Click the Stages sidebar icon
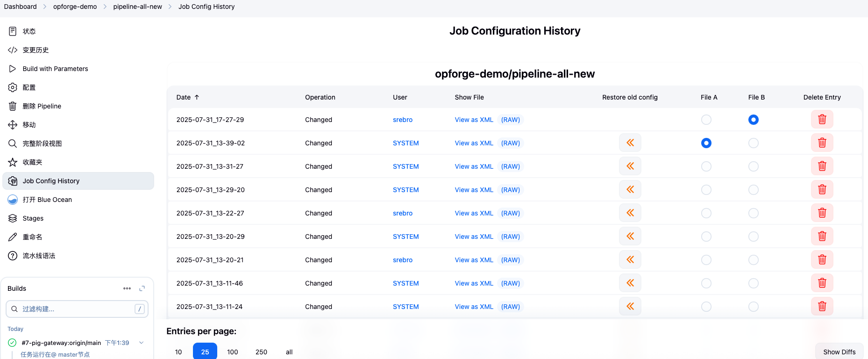Screen dimensions: 868x359 click(x=13, y=218)
